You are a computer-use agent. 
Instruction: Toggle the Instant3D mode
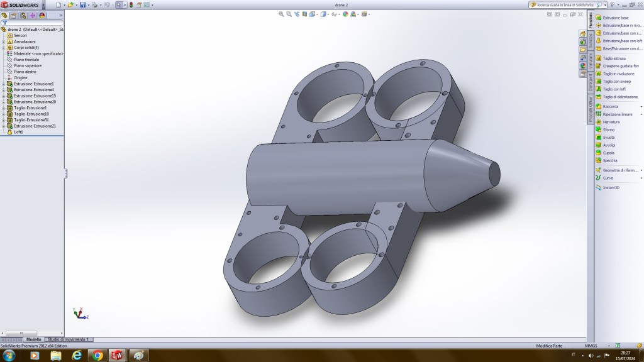tap(598, 187)
